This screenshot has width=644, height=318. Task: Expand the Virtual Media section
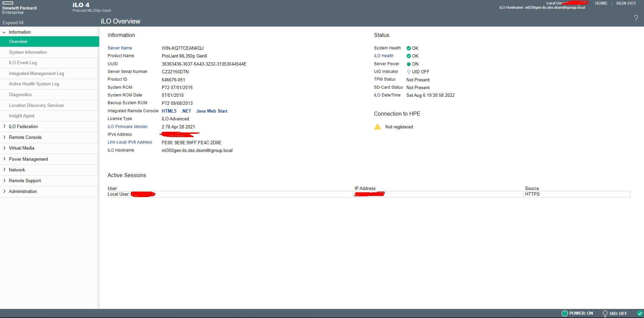pyautogui.click(x=4, y=148)
